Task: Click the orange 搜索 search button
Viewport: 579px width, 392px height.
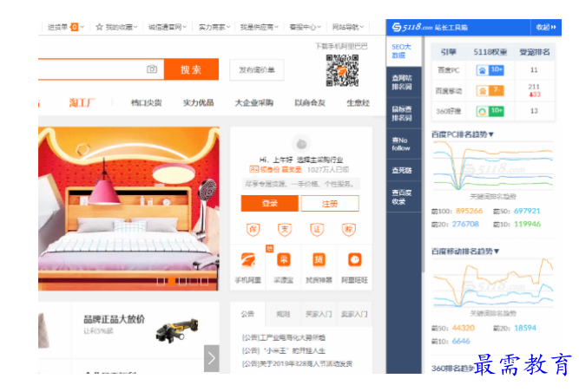Action: pyautogui.click(x=191, y=69)
